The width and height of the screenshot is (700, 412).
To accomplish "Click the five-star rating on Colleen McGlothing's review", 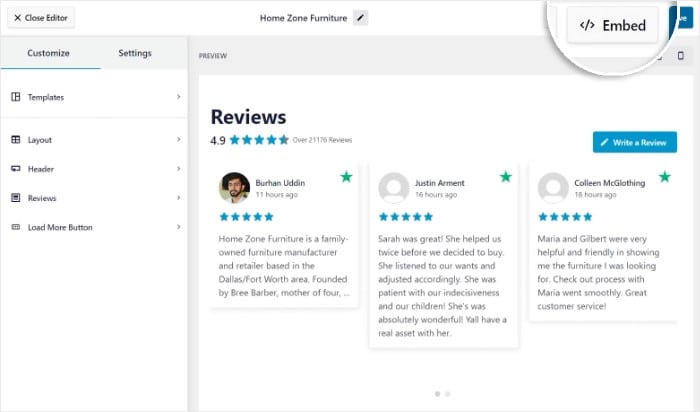I will point(565,217).
